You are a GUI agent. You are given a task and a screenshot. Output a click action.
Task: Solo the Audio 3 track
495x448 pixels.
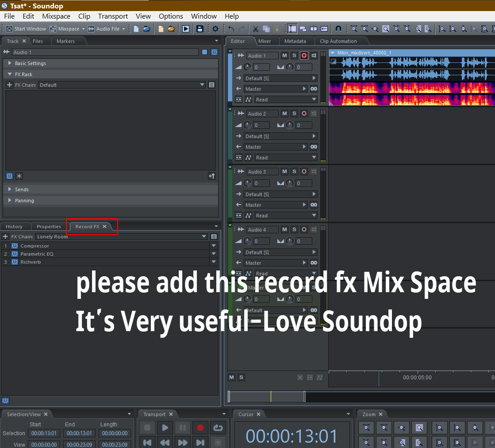pyautogui.click(x=294, y=172)
